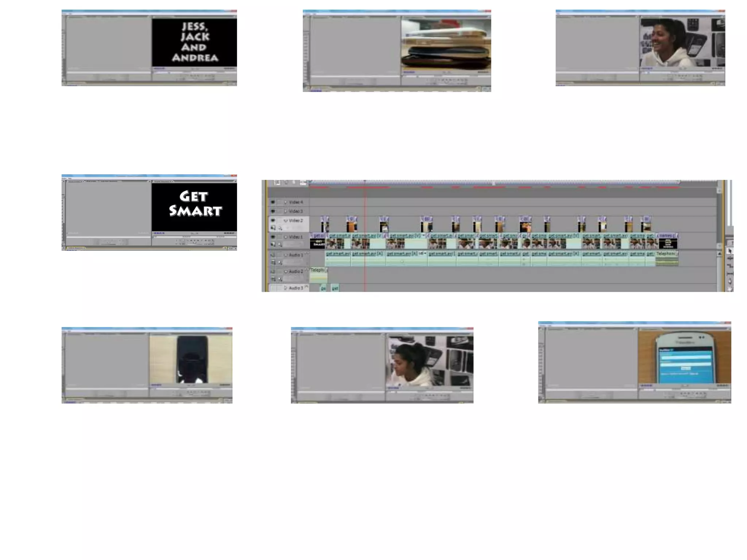Select the Hand tool in tools panel
The width and height of the screenshot is (747, 560).
pos(729,288)
